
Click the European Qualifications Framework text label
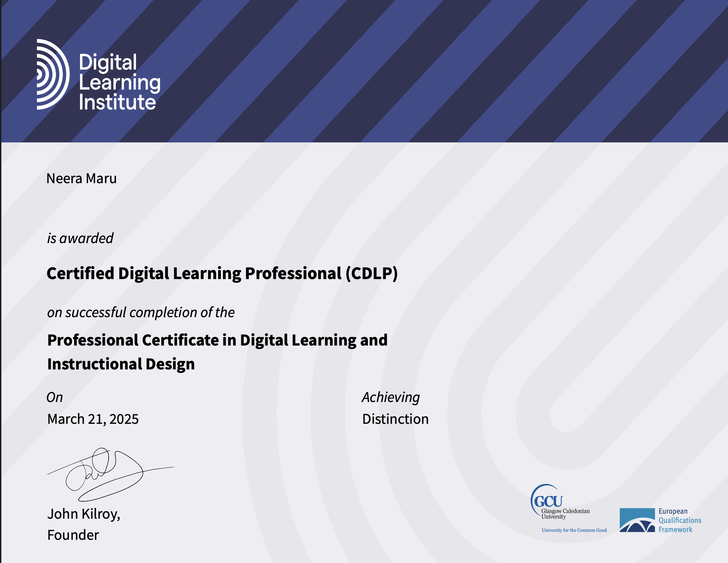coord(679,520)
